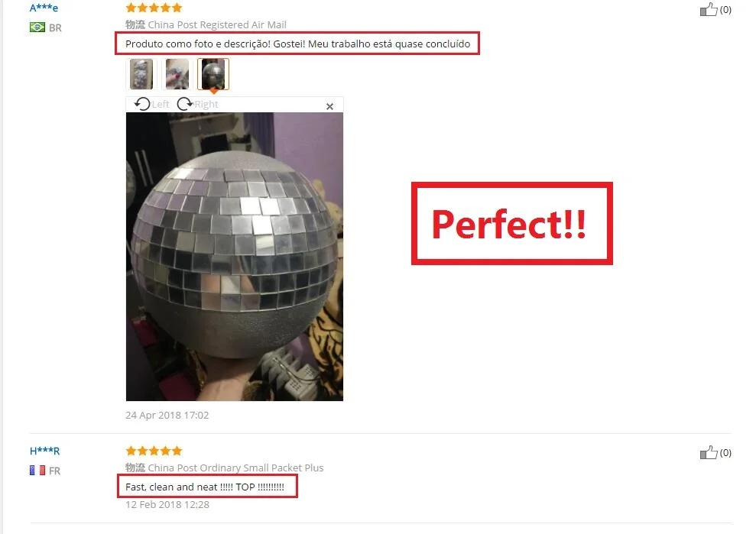Open the second review photo thumbnail
Viewport: 756px width, 534px height.
pos(177,74)
